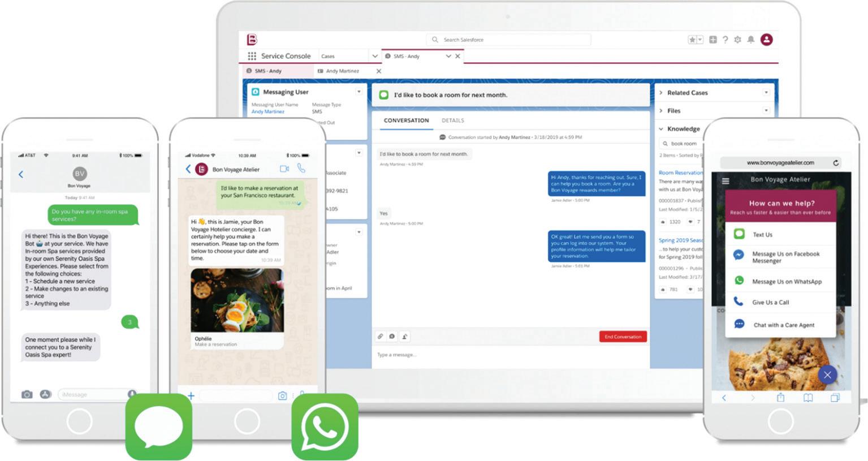Reload the bonvoyageatelier.com page
The width and height of the screenshot is (868, 461).
click(x=836, y=163)
